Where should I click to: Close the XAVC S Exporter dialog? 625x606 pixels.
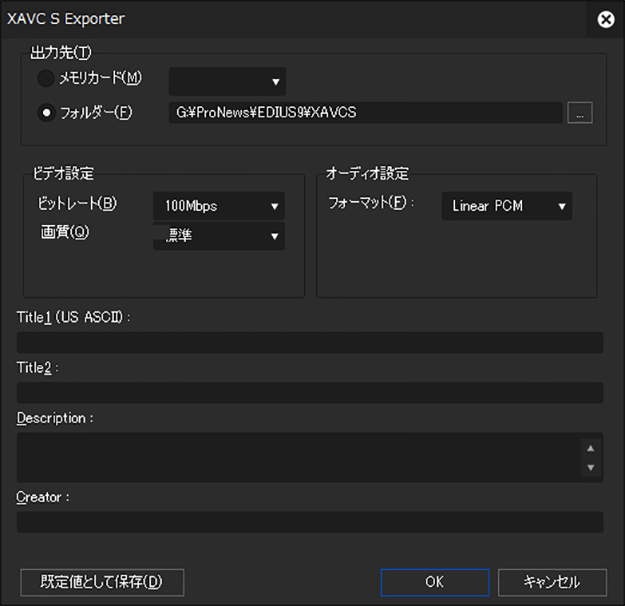[605, 19]
